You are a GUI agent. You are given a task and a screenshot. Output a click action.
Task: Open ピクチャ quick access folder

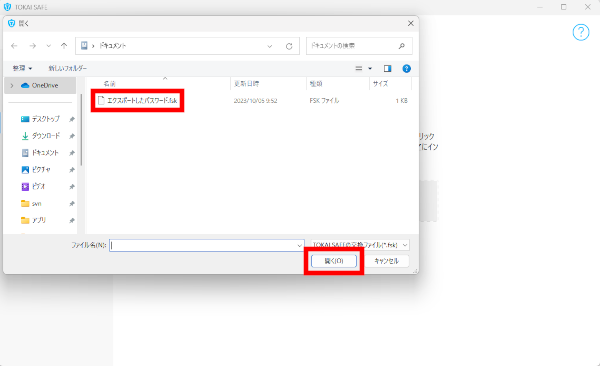pos(41,170)
